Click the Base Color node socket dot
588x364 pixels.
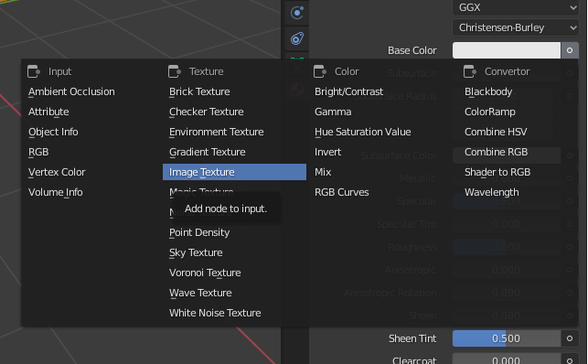pos(570,50)
